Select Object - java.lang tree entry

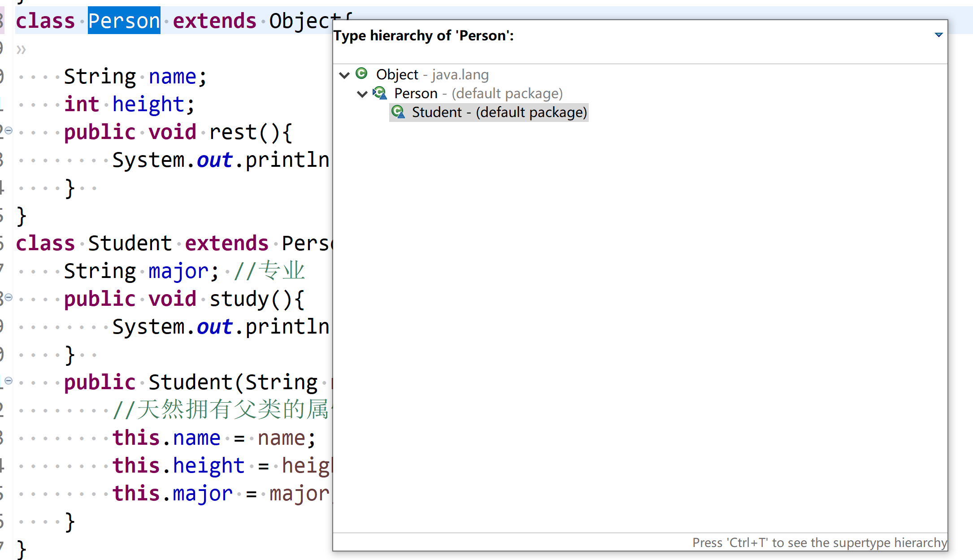(432, 74)
